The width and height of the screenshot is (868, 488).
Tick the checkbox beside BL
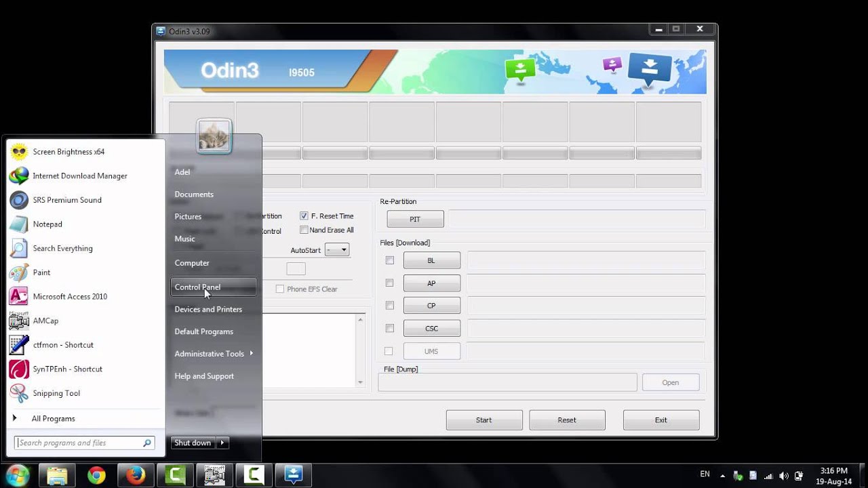(x=389, y=260)
